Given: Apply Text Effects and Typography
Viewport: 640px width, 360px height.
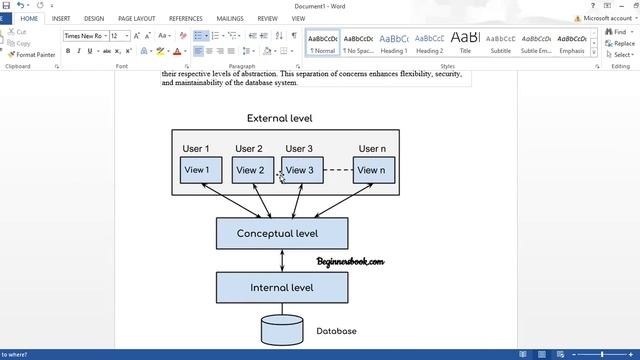Looking at the screenshot, I should (144, 51).
